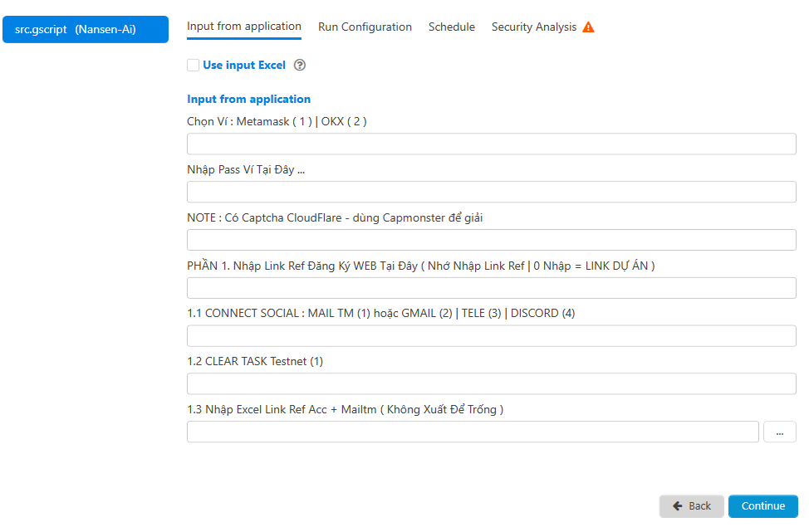Open the Schedule tab
The width and height of the screenshot is (809, 532).
tap(452, 27)
